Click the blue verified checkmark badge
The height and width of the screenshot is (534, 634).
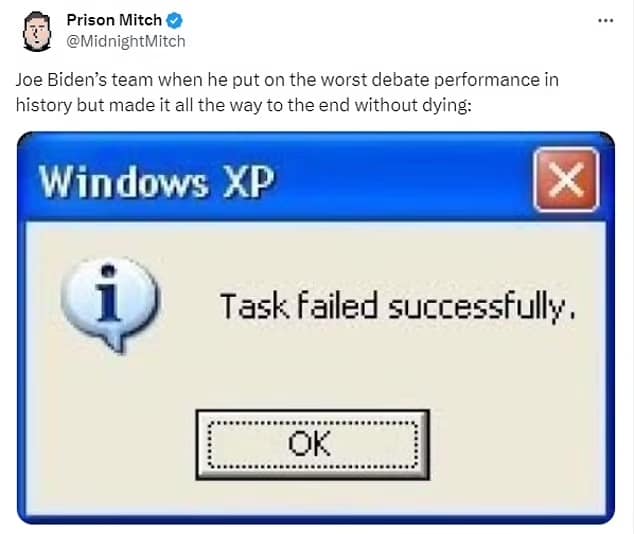pyautogui.click(x=174, y=20)
